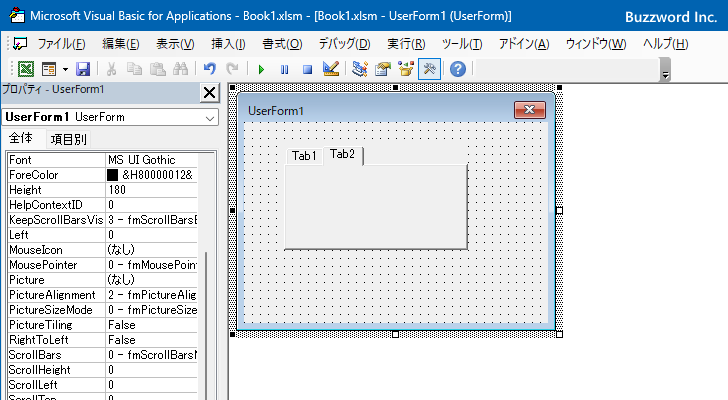Click the Paste clipboard icon
Viewport: 728px width, 400px height.
pos(158,69)
